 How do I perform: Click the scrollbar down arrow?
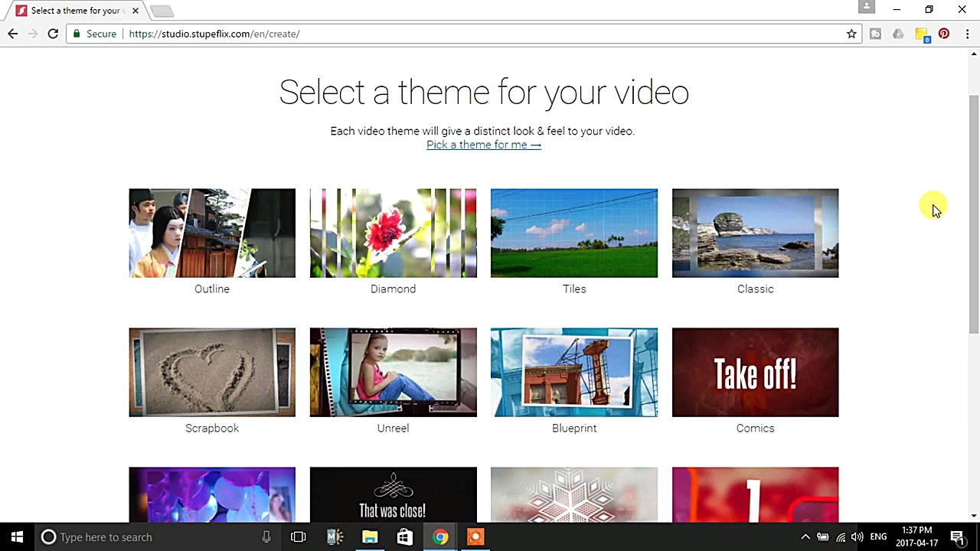tap(974, 517)
